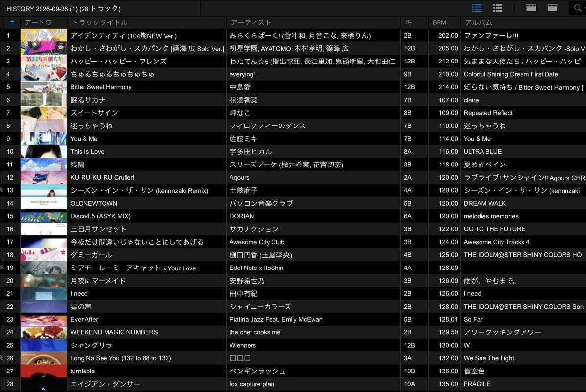Click artist Awesome City Club
The width and height of the screenshot is (586, 392).
(257, 242)
